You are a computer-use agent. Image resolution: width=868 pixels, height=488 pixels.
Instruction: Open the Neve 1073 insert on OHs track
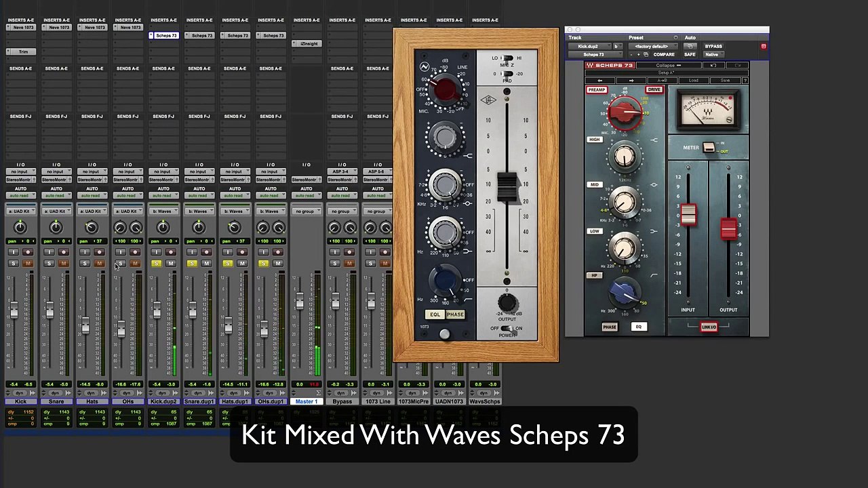[x=127, y=27]
